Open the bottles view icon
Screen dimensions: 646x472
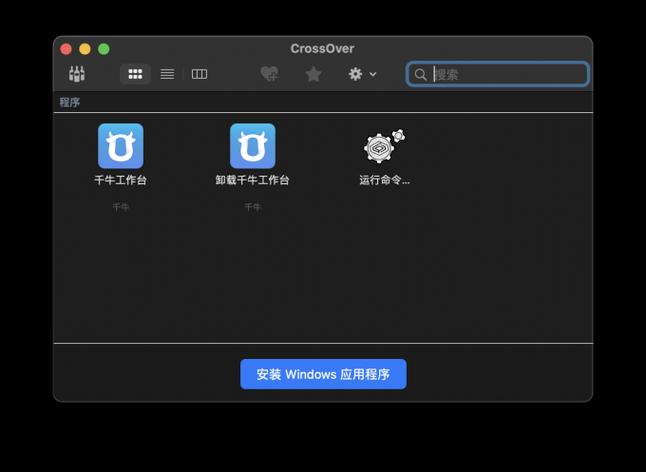click(x=77, y=74)
